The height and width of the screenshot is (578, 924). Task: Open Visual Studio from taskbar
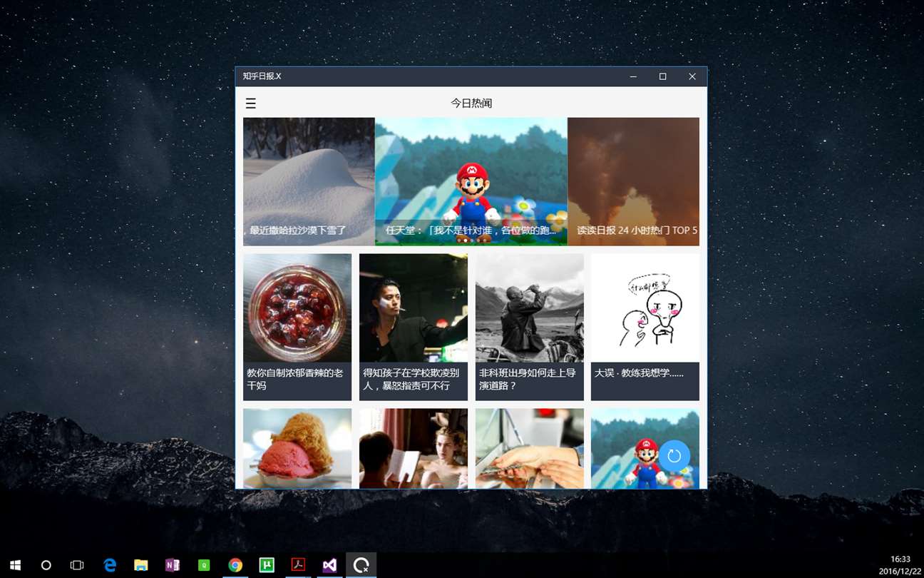329,565
